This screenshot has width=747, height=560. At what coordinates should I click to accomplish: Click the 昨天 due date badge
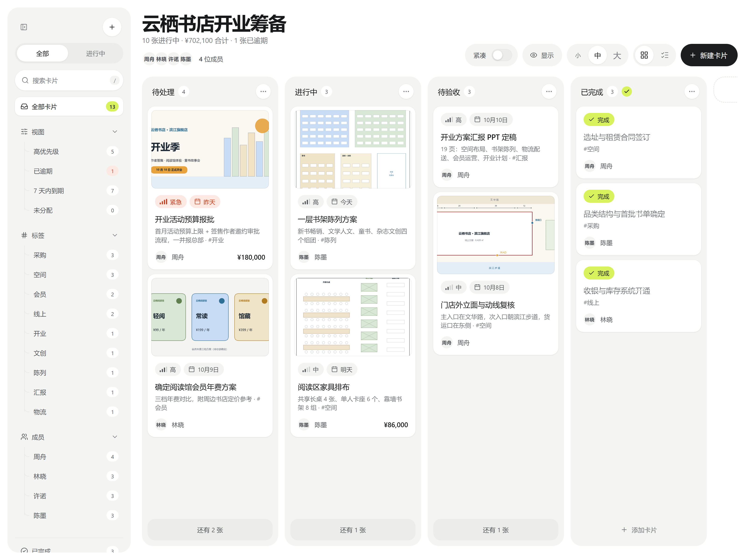click(205, 202)
